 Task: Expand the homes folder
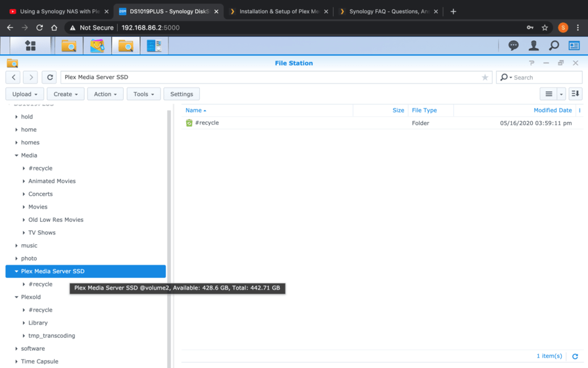[16, 142]
